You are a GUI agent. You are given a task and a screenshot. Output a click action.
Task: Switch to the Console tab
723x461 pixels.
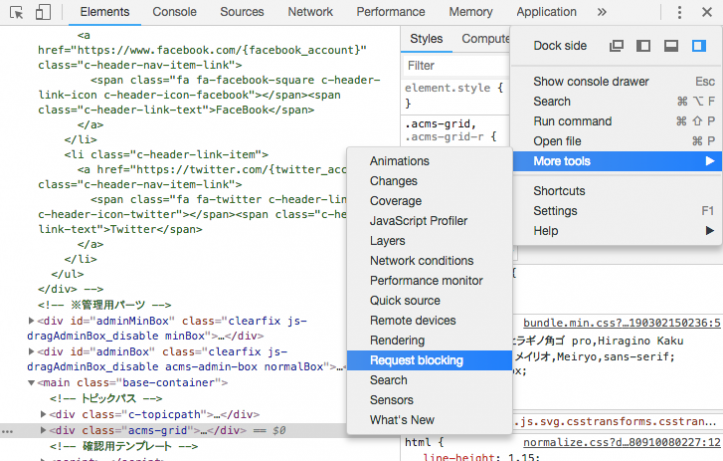pyautogui.click(x=174, y=12)
